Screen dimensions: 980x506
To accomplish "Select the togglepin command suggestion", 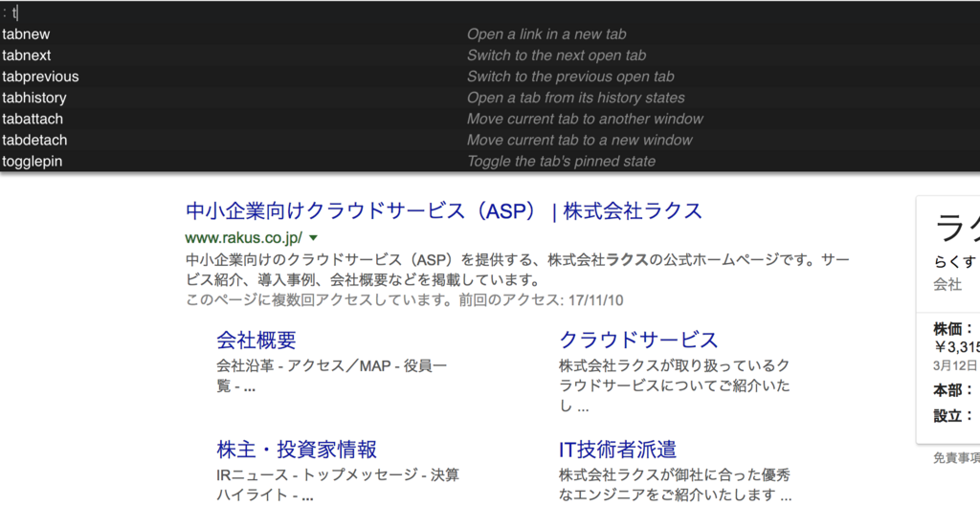I will coord(490,161).
